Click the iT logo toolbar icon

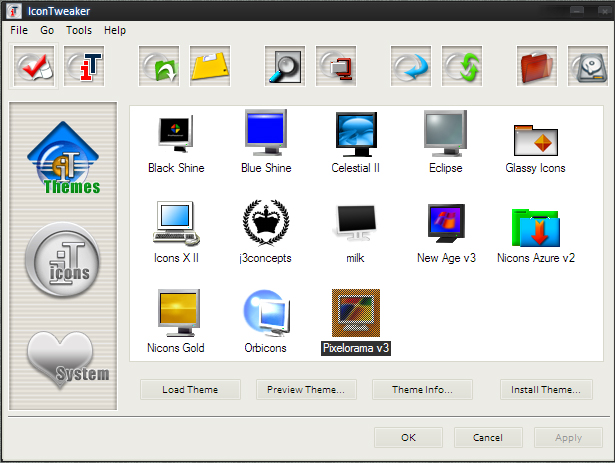84,66
